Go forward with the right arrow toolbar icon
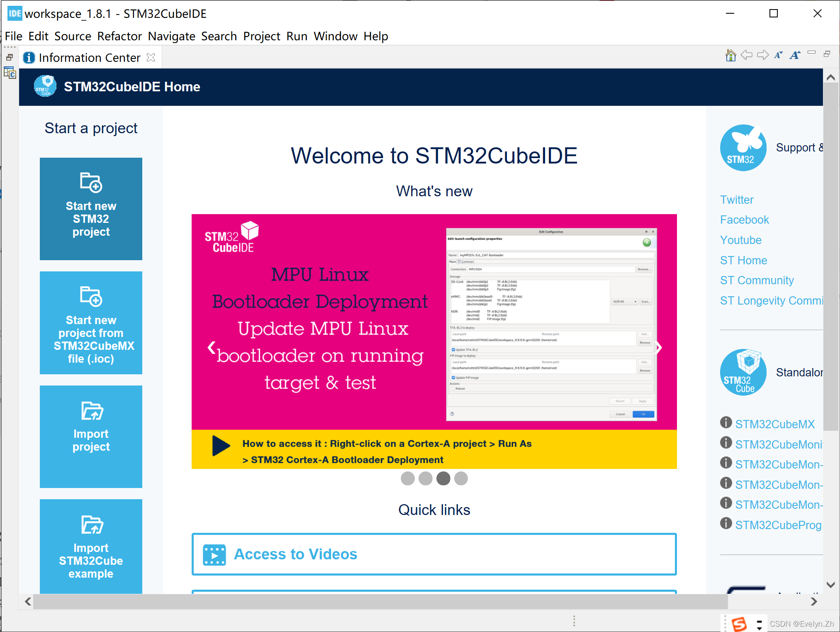840x632 pixels. [x=762, y=55]
